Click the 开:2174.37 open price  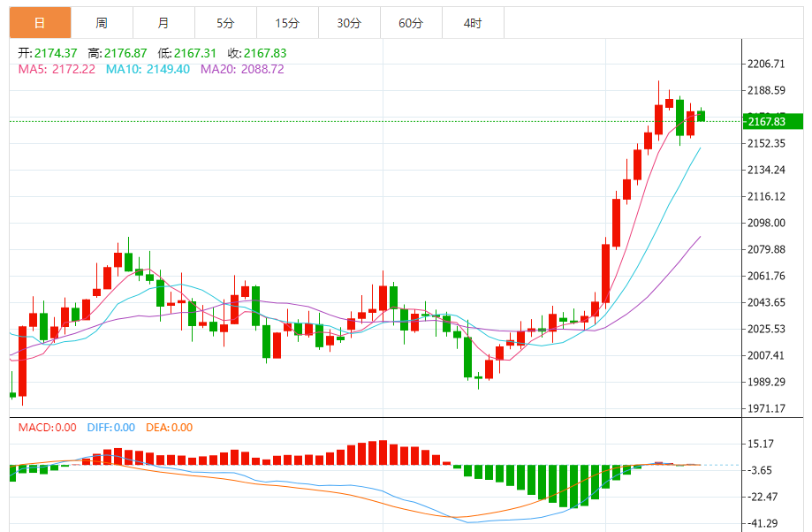(x=48, y=53)
